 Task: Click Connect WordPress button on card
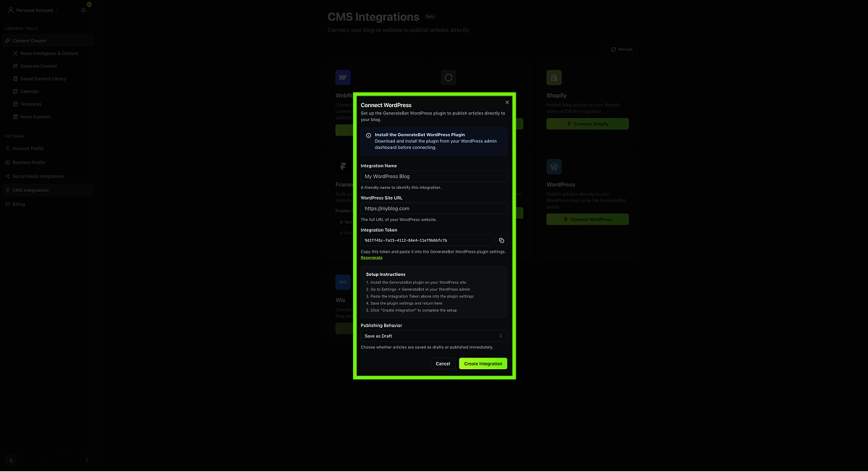(x=587, y=219)
